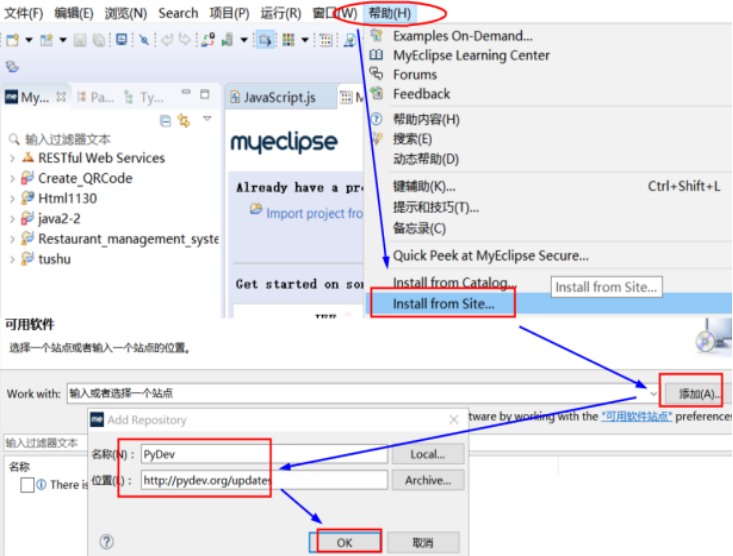Click the Save floppy disk icon
This screenshot has height=556, width=733.
(80, 41)
